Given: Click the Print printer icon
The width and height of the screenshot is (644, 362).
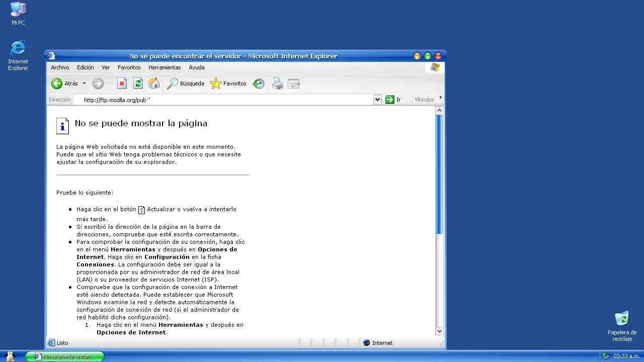Looking at the screenshot, I should pyautogui.click(x=278, y=83).
